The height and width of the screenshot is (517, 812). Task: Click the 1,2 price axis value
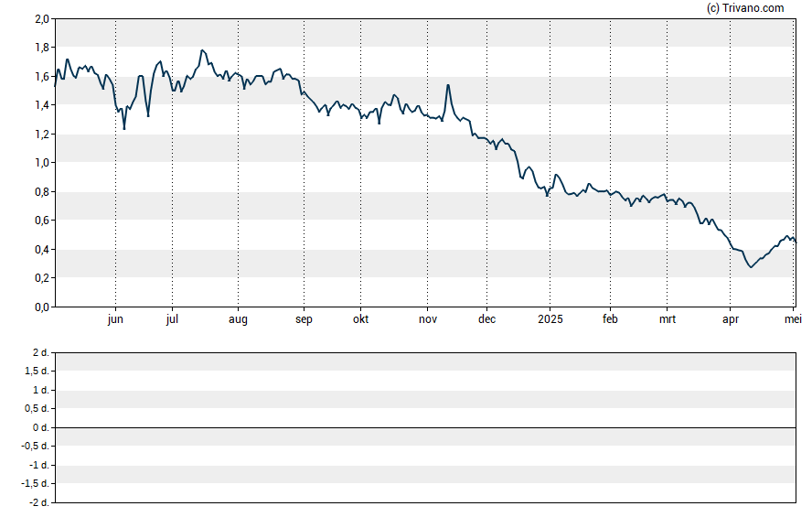(x=42, y=135)
